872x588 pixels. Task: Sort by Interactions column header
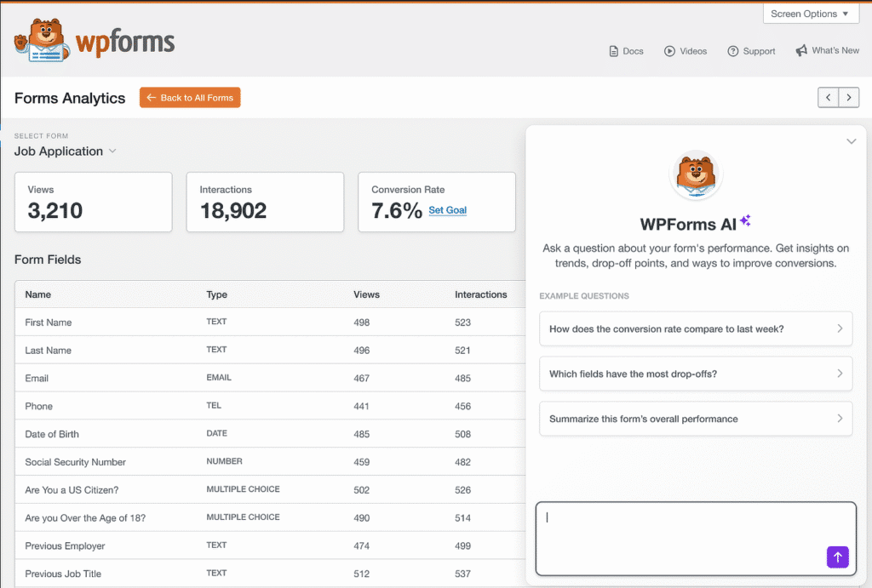pyautogui.click(x=481, y=294)
